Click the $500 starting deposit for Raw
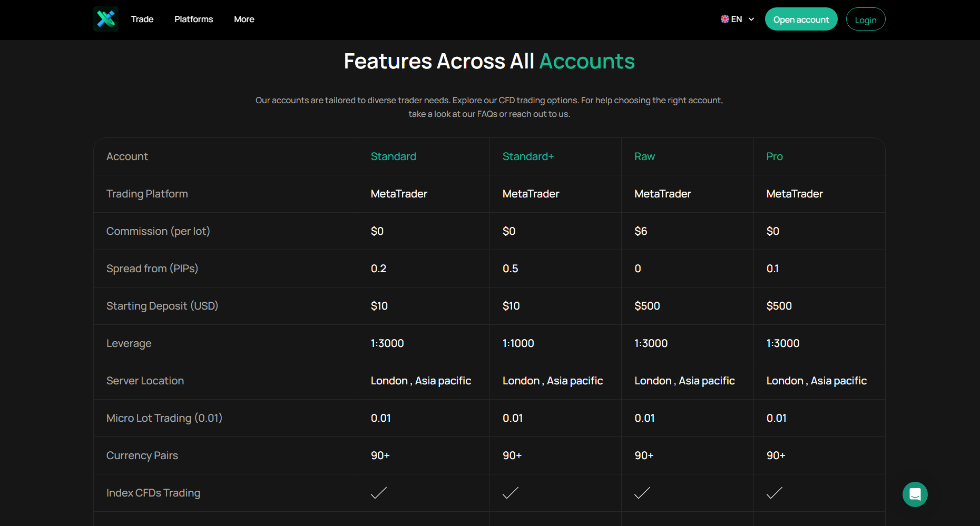This screenshot has height=526, width=980. [647, 306]
